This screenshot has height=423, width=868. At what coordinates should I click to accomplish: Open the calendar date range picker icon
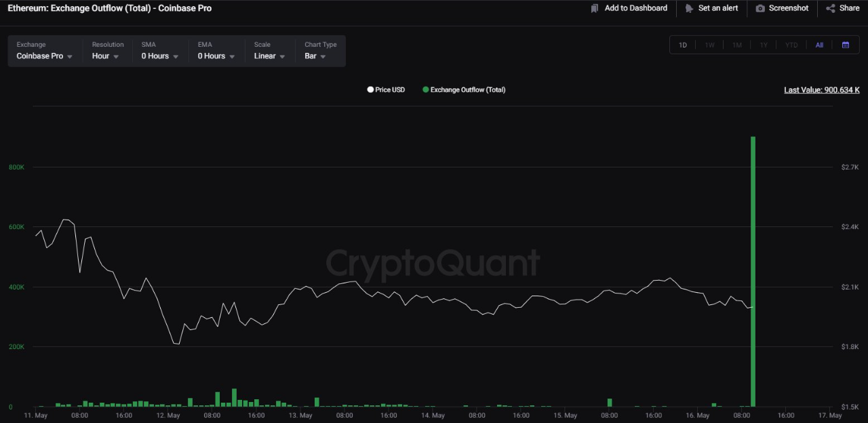click(x=846, y=45)
